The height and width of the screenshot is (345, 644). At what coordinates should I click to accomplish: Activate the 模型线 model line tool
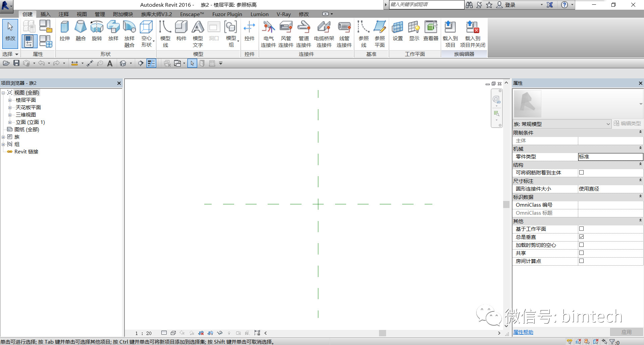[x=165, y=34]
